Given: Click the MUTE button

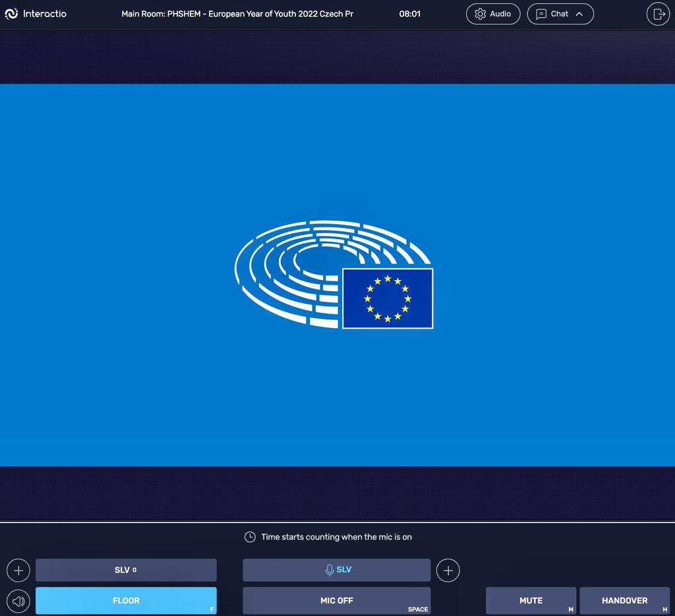Looking at the screenshot, I should click(x=531, y=600).
